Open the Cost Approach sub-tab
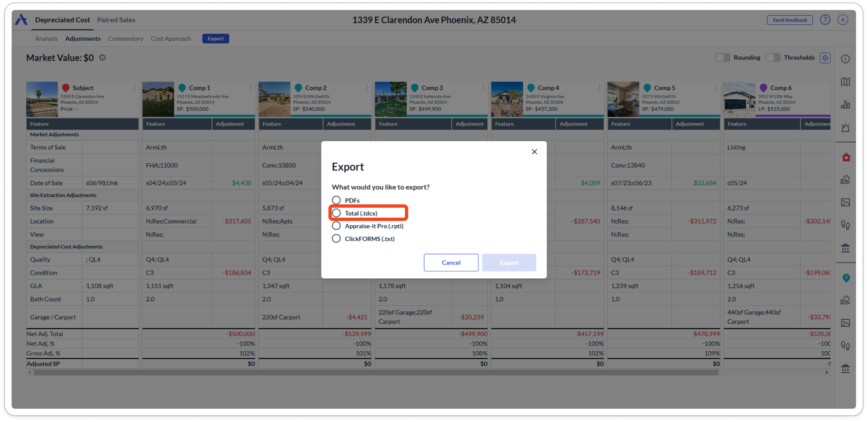 click(171, 39)
